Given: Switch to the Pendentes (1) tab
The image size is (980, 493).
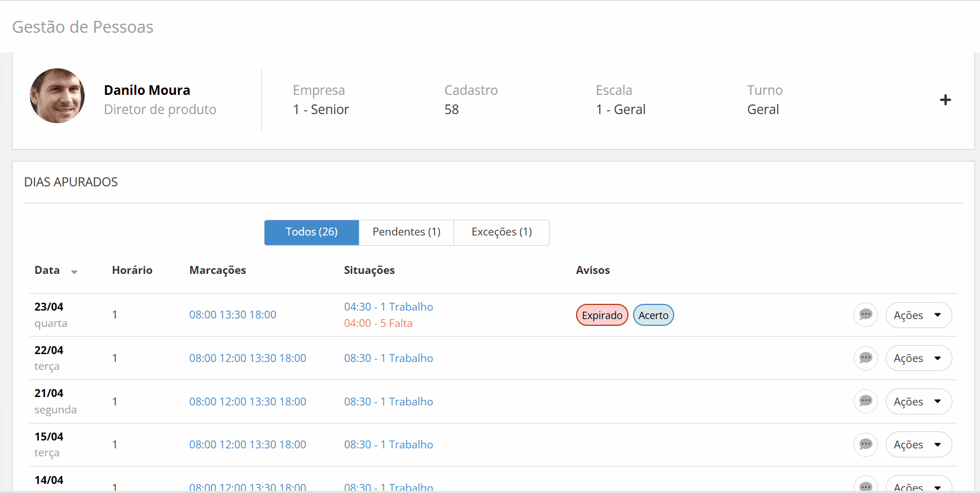Looking at the screenshot, I should pos(406,232).
